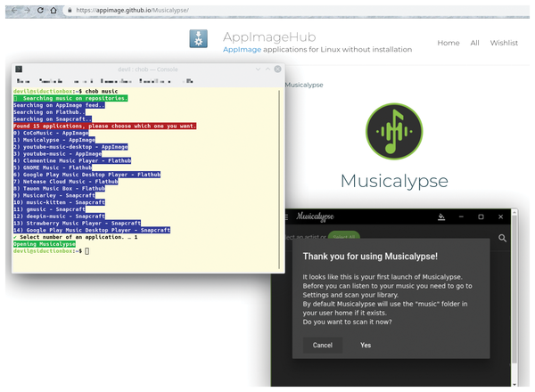Screen dimensions: 535x392
Task: Click the 'Google Play Music Desktop Player - Snapcraft' entry
Action: click(x=92, y=230)
